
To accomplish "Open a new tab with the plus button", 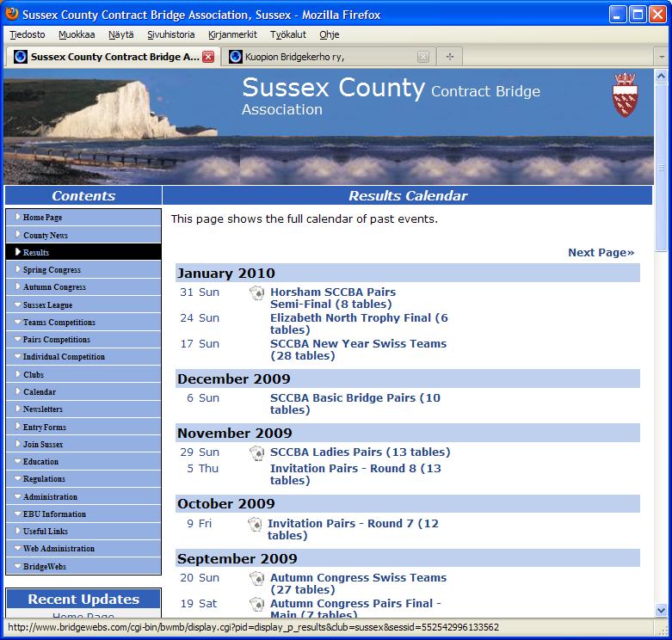I will [x=449, y=57].
